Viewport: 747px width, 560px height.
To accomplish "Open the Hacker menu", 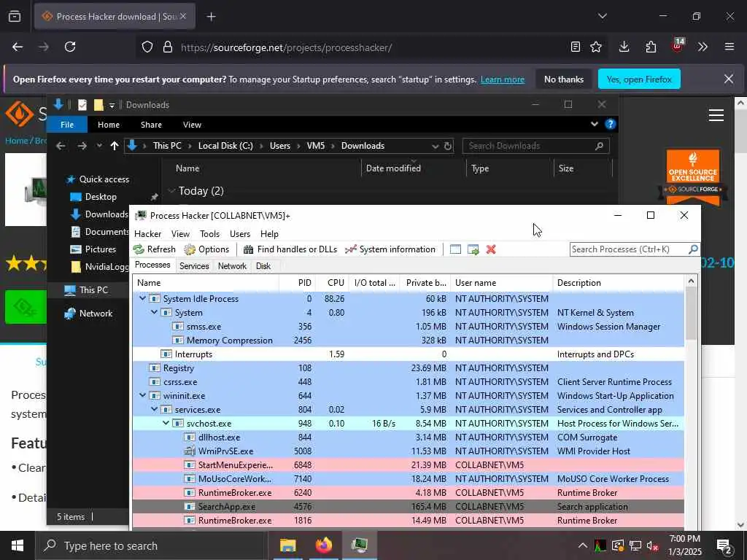I will (147, 234).
